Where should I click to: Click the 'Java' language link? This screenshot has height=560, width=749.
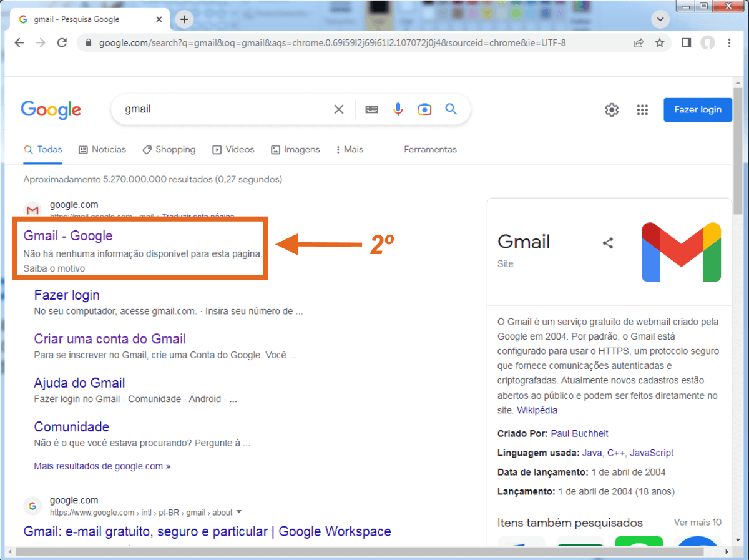coord(592,453)
